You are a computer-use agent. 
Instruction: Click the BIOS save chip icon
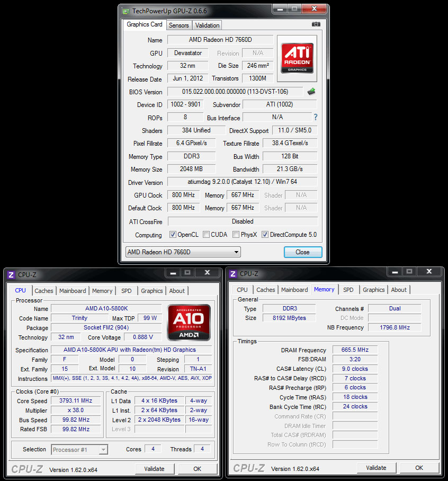coord(311,92)
